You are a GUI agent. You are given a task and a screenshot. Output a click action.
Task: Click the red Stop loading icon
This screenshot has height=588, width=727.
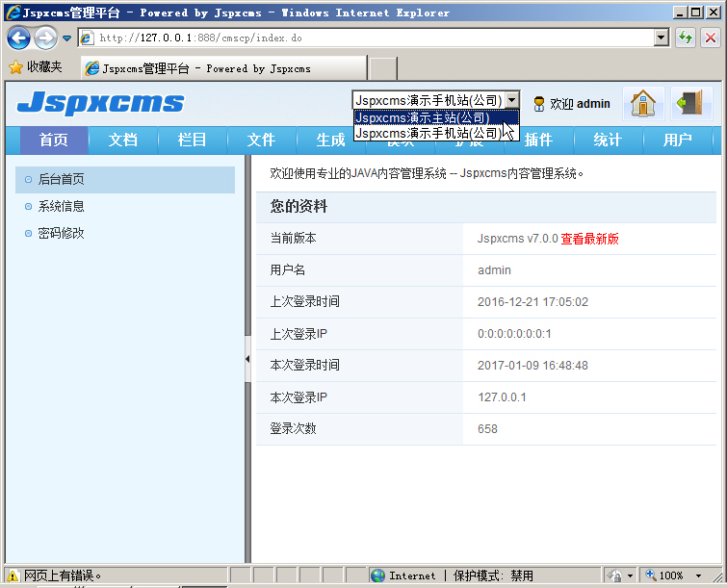click(711, 38)
